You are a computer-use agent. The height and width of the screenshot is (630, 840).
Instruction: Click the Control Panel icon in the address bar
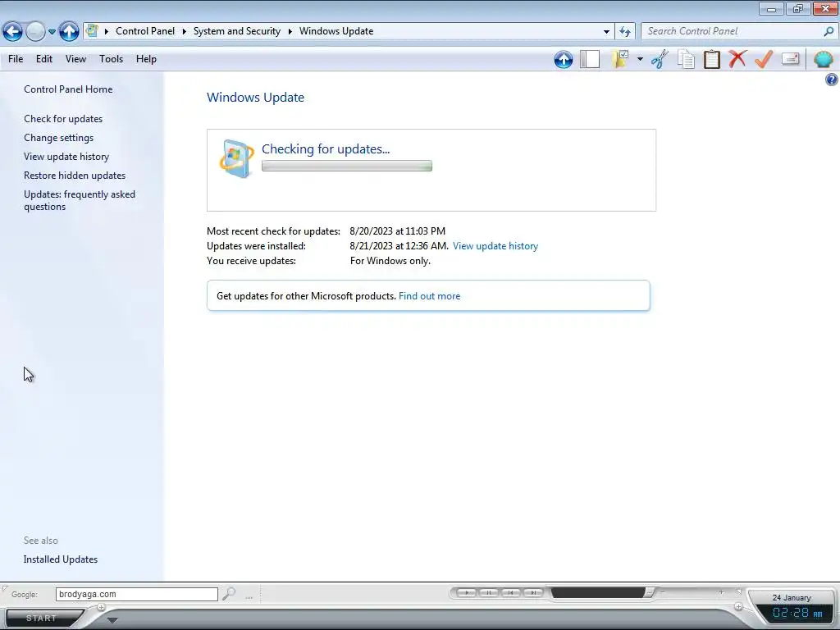click(92, 31)
